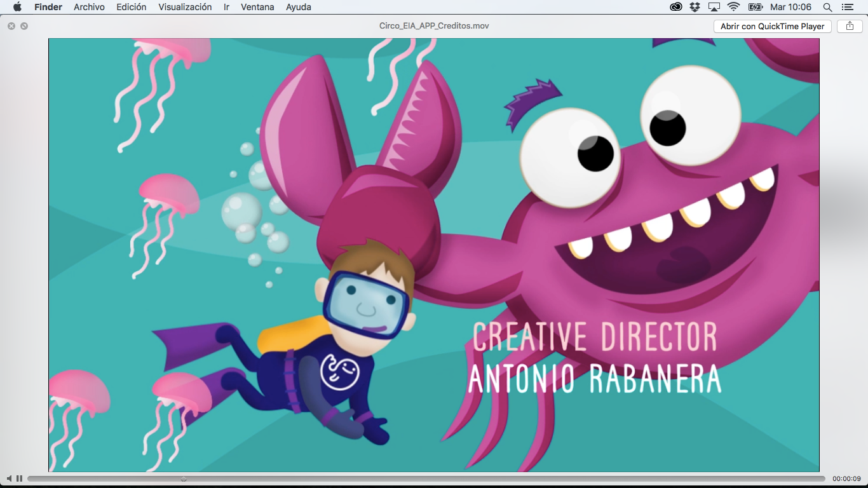Close the Quick Look preview window
Image resolution: width=868 pixels, height=488 pixels.
11,26
